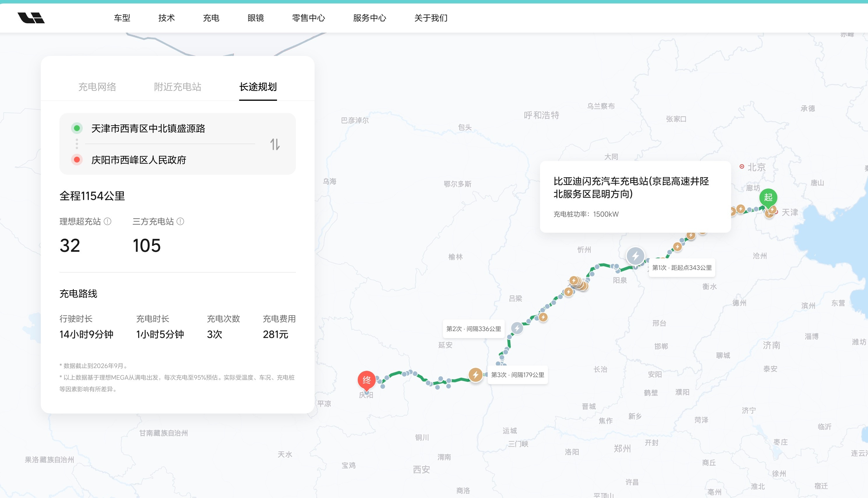Edit start point 天津市西青区中北镇盛源路
868x498 pixels.
[x=148, y=129]
